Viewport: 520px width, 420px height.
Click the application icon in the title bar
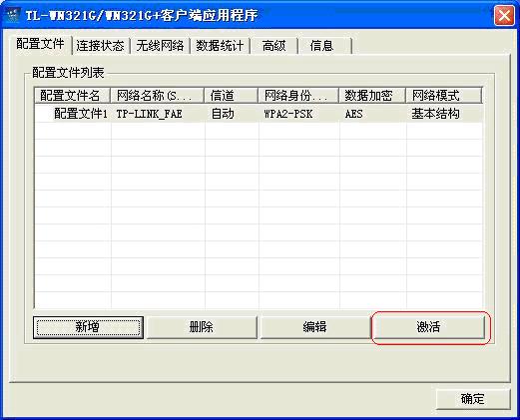[x=13, y=15]
